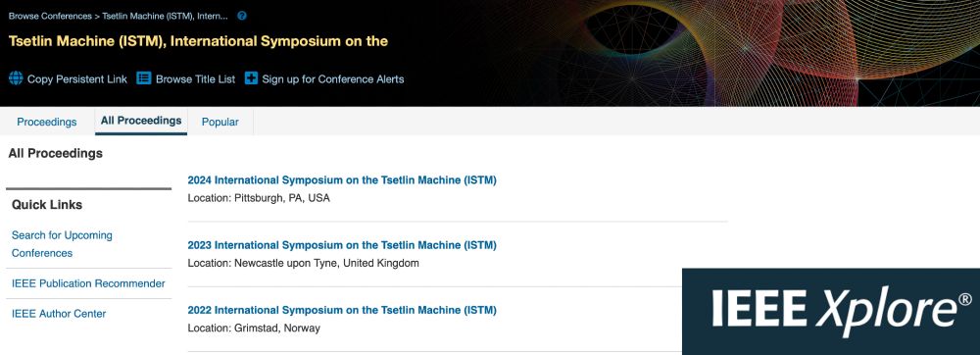
Task: Select the Tsetlin Machine (ISTM) breadcrumb item
Action: pyautogui.click(x=165, y=16)
